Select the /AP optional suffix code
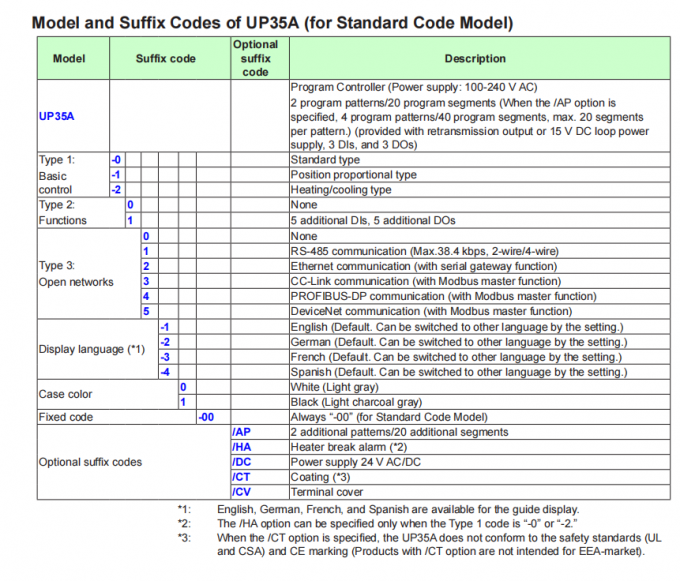Screen dimensions: 680x581 pos(241,431)
